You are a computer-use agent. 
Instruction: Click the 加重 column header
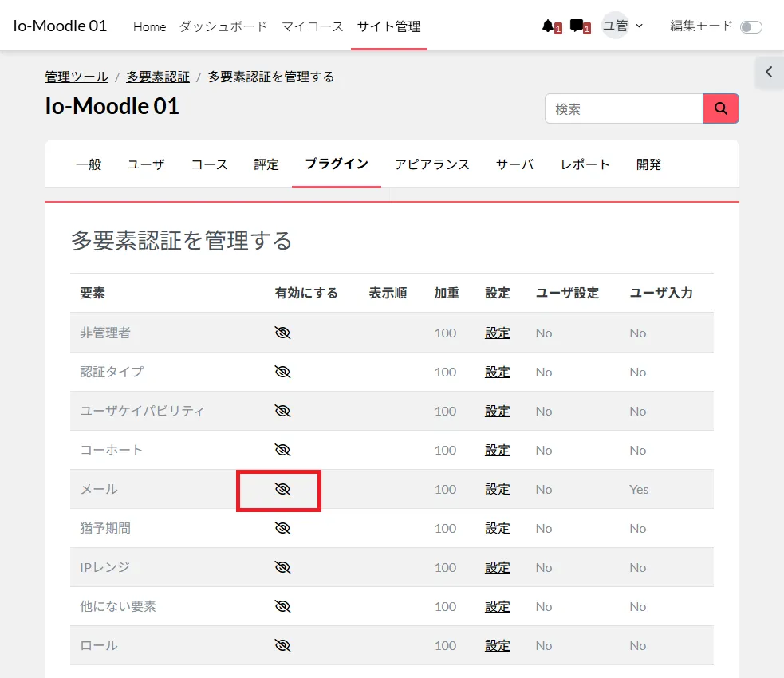[x=447, y=293]
